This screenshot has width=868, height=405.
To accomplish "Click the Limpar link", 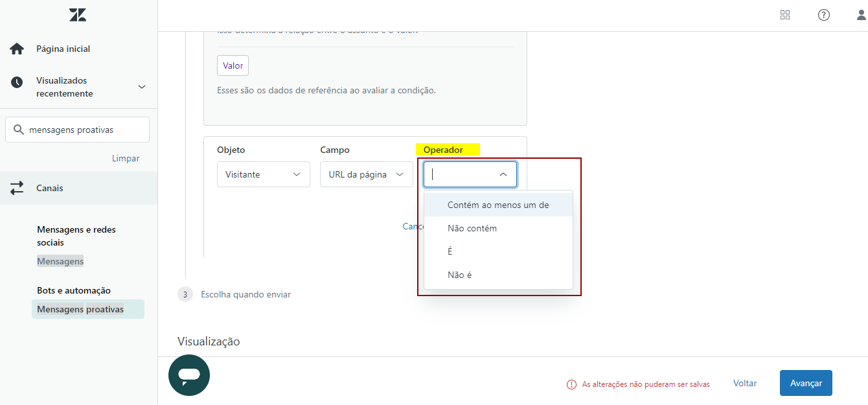I will pos(126,158).
